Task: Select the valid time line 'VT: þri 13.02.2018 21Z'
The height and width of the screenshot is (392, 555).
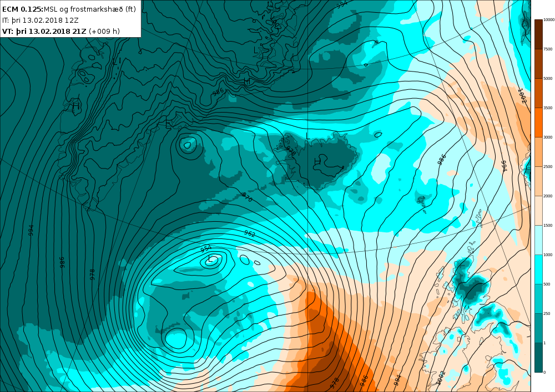Action: [x=44, y=31]
